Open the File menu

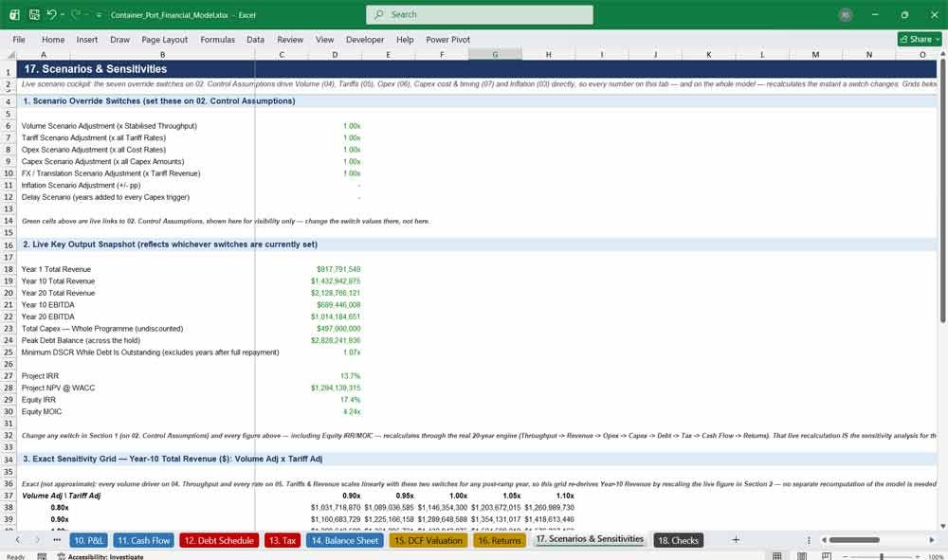coord(19,39)
